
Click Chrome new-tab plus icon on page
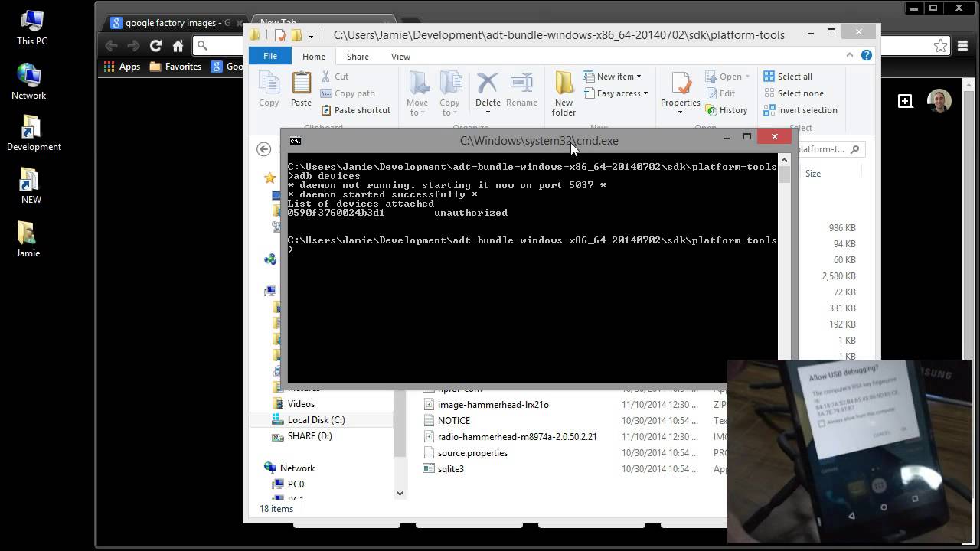tap(905, 101)
